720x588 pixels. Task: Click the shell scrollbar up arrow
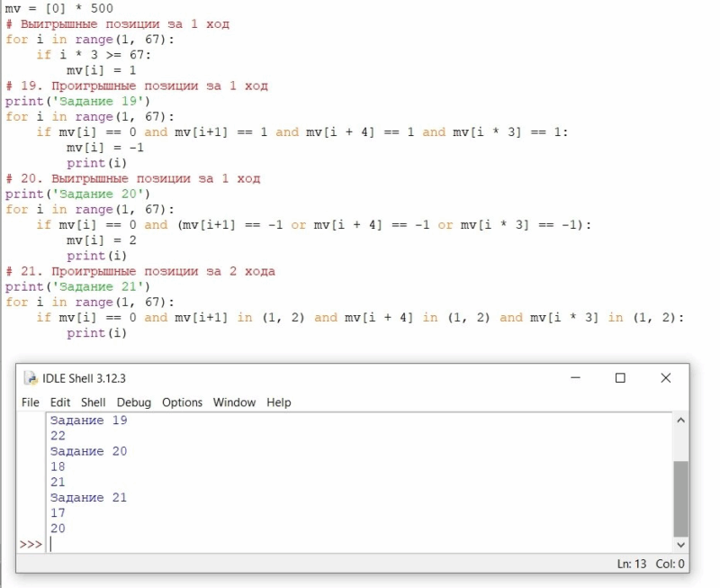[681, 421]
